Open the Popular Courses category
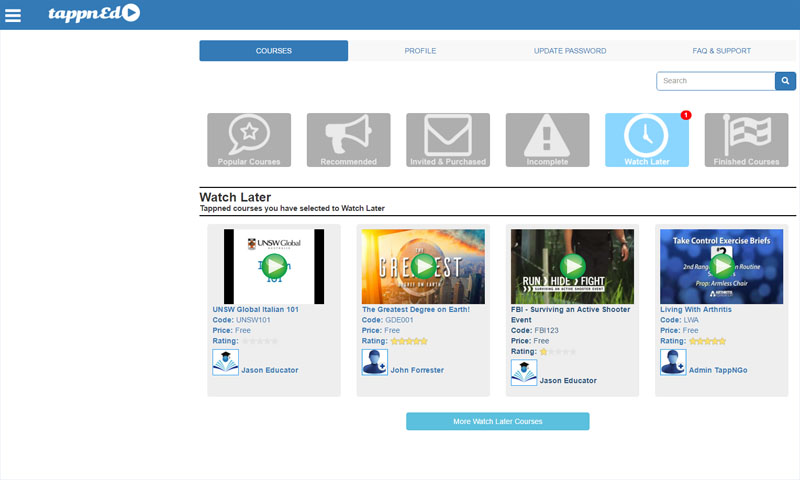Viewport: 800px width, 480px height. pos(249,140)
